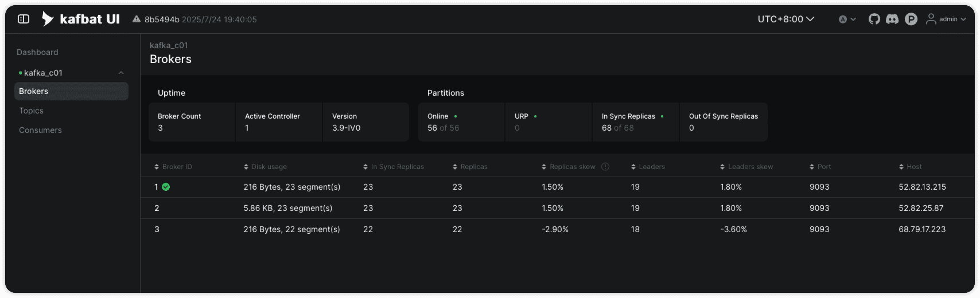Viewport: 980px width, 298px height.
Task: Click the 8b5494b commit hash link
Action: (162, 19)
